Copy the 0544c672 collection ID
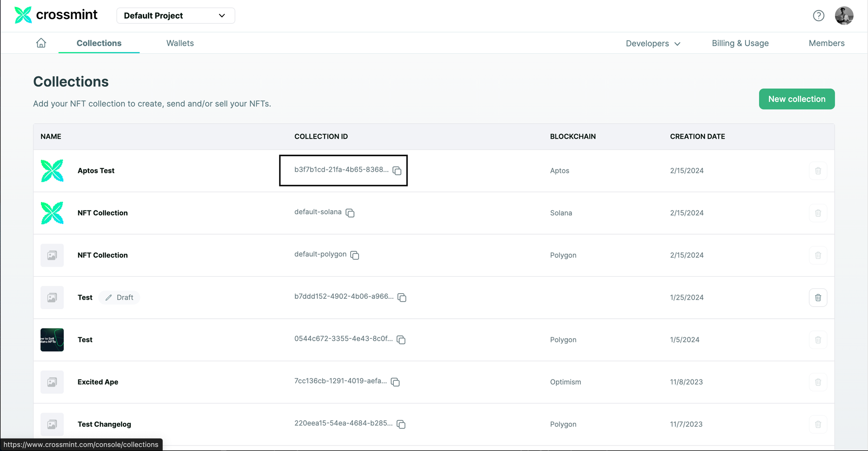868x451 pixels. 401,340
